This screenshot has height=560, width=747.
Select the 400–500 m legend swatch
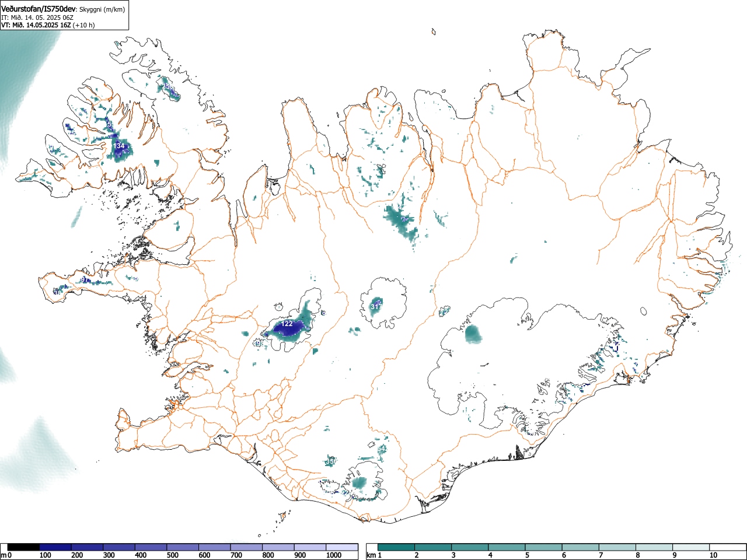pyautogui.click(x=151, y=547)
